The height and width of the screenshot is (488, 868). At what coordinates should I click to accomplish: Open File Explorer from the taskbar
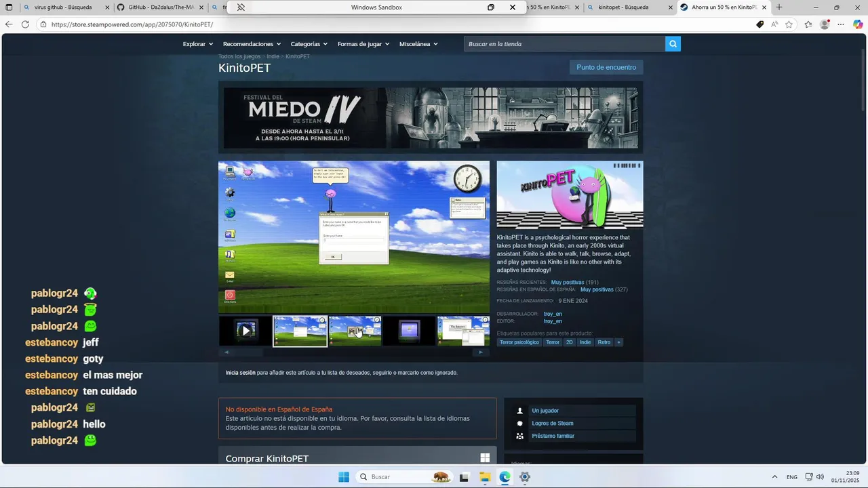(485, 476)
